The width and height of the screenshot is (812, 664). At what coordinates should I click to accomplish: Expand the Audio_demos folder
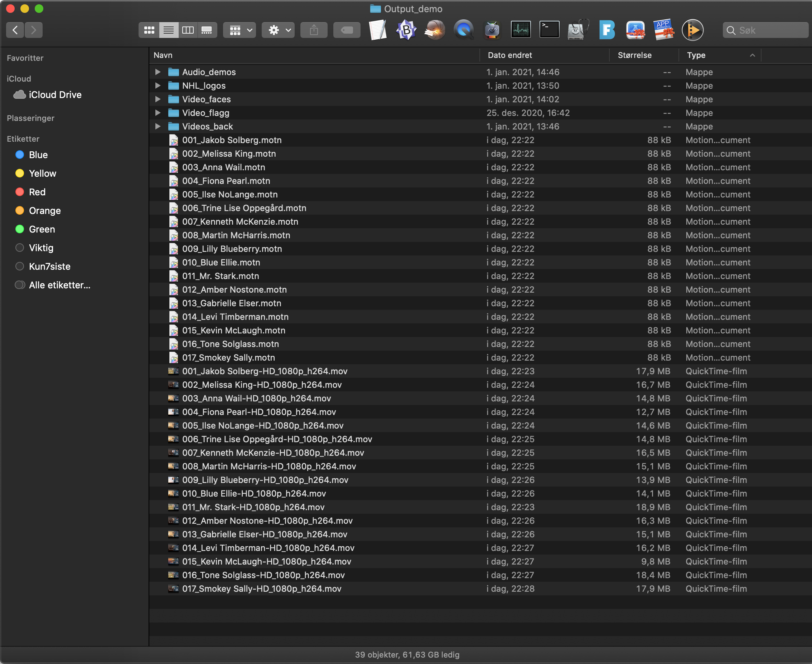click(x=157, y=72)
